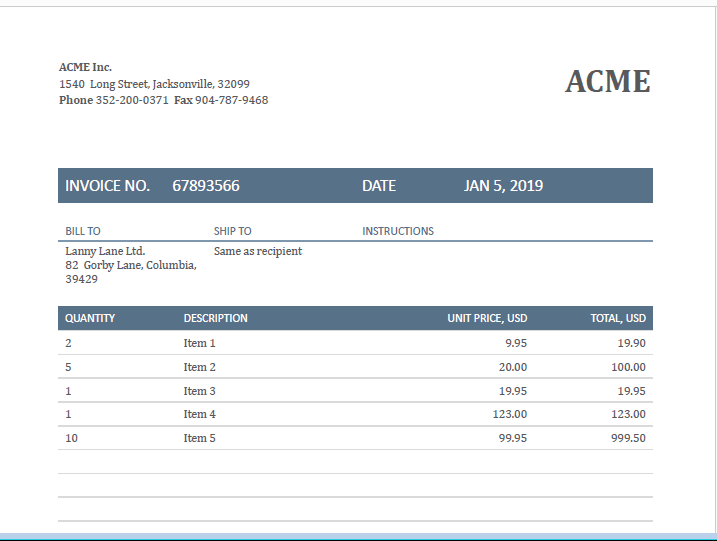
Task: Click the INVOICE NO. header label
Action: click(x=107, y=186)
